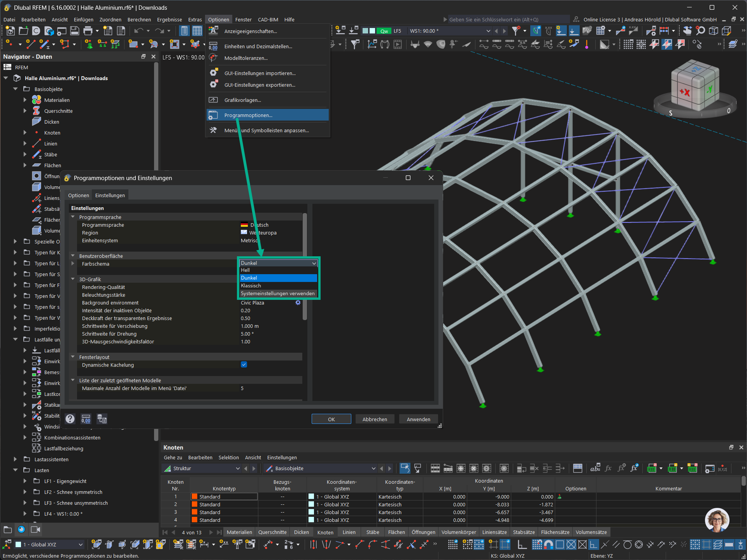Click Programmoptionen in the Optionen menu
Viewport: 747px width, 560px height.
268,115
